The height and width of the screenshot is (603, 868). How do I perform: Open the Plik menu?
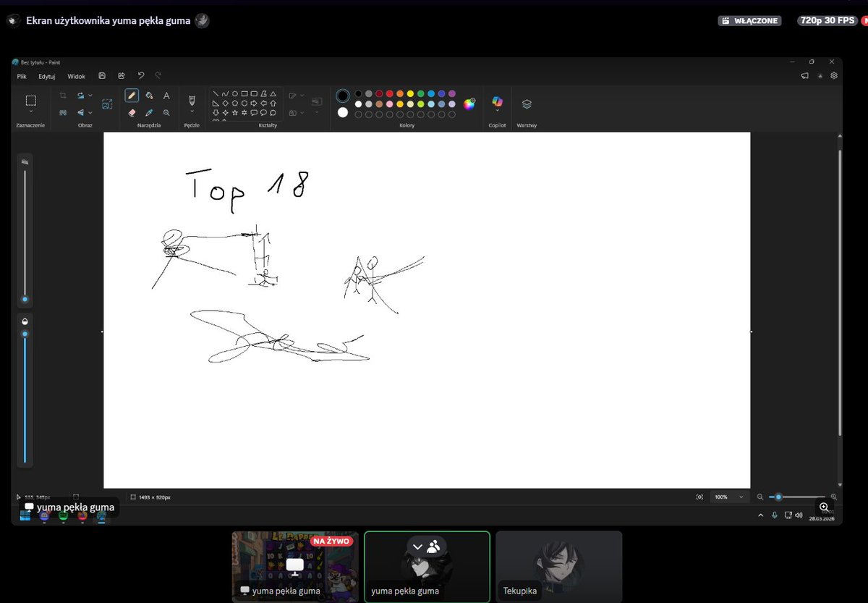[x=22, y=76]
